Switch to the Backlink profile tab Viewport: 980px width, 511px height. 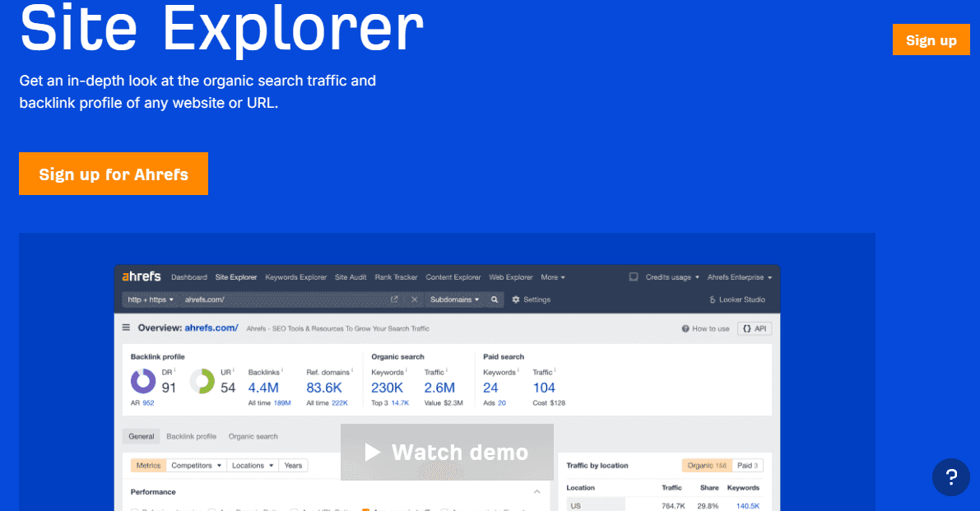pos(191,436)
